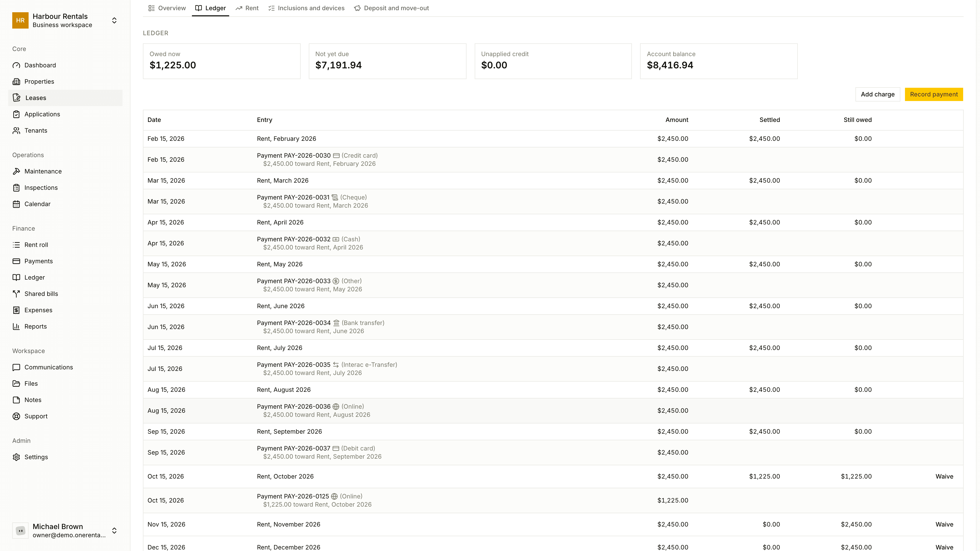Open the Shared bills split icon

click(x=16, y=294)
